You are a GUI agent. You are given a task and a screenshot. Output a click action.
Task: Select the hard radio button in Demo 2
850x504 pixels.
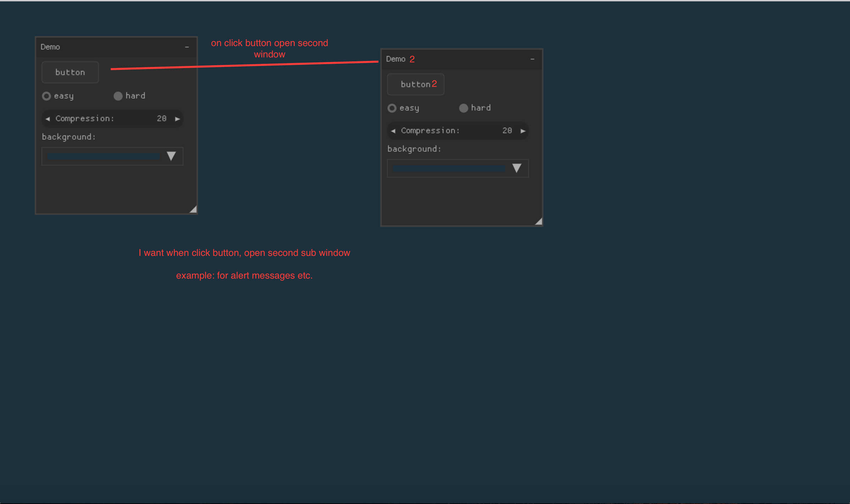464,108
